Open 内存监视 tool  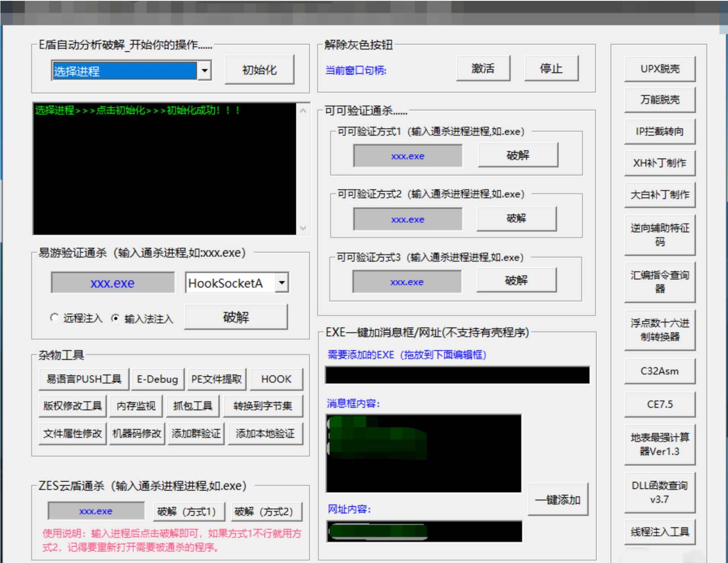coord(136,406)
